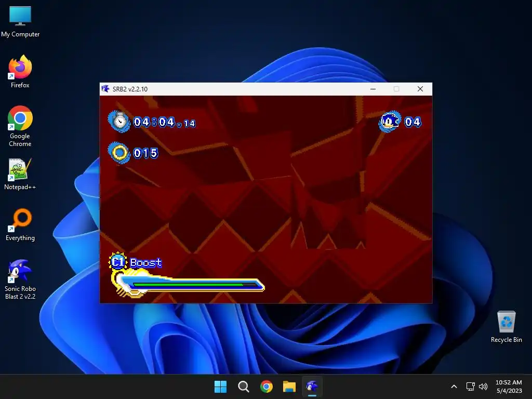Show hidden tray icons chevron
Image resolution: width=532 pixels, height=399 pixels.
click(x=454, y=387)
